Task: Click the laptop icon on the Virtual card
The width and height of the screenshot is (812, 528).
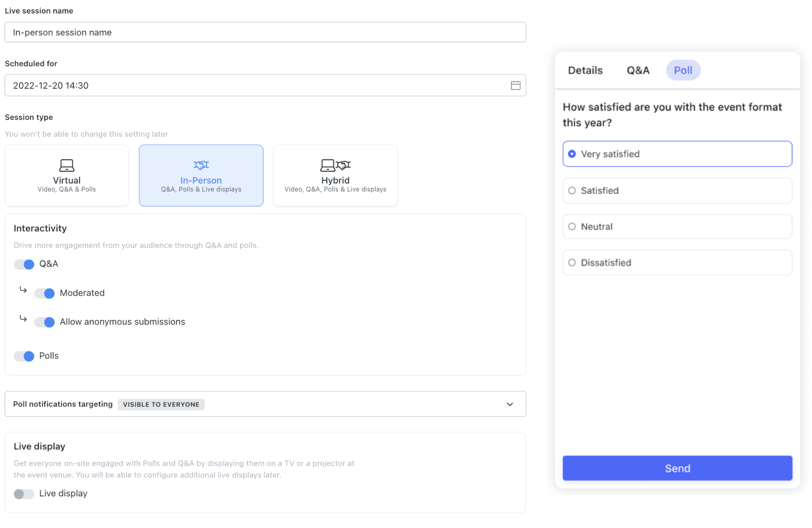Action: point(66,165)
